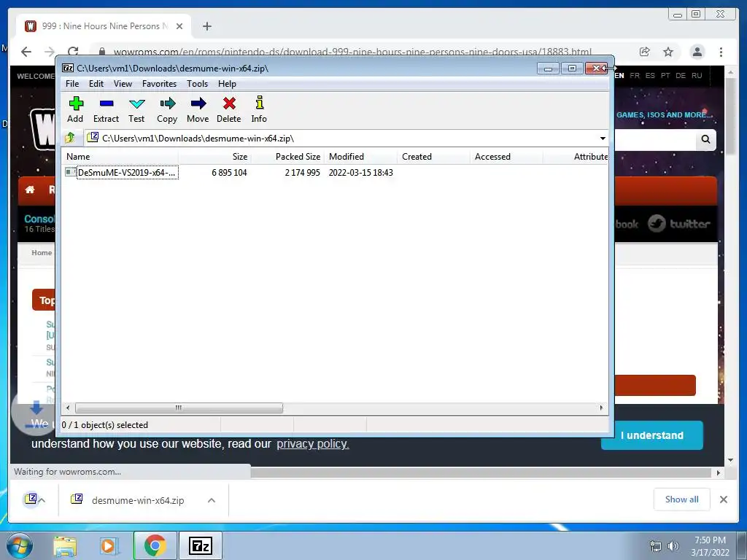747x560 pixels.
Task: Click modified date 2022-03-15 18:43
Action: coord(360,172)
